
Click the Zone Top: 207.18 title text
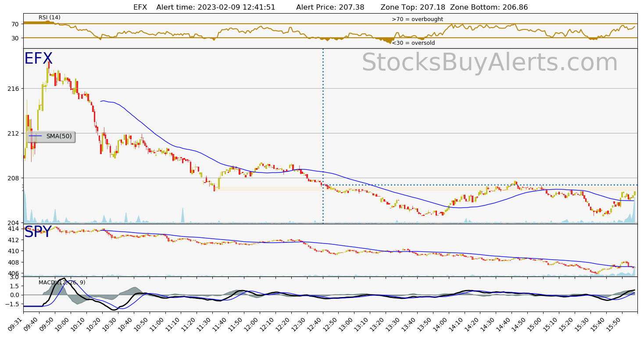click(x=413, y=7)
